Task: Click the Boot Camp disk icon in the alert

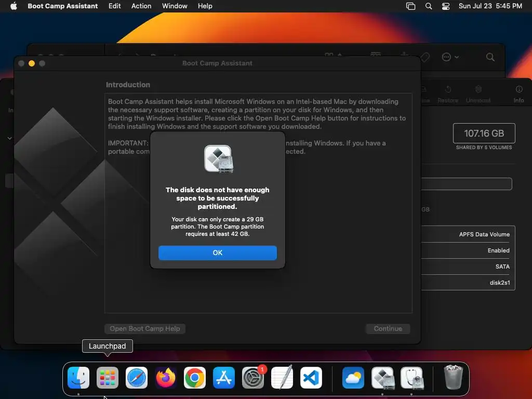Action: [218, 159]
